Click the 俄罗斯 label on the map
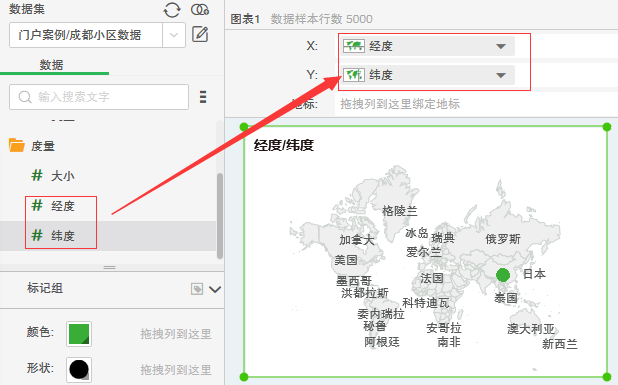This screenshot has height=385, width=618. (x=503, y=239)
